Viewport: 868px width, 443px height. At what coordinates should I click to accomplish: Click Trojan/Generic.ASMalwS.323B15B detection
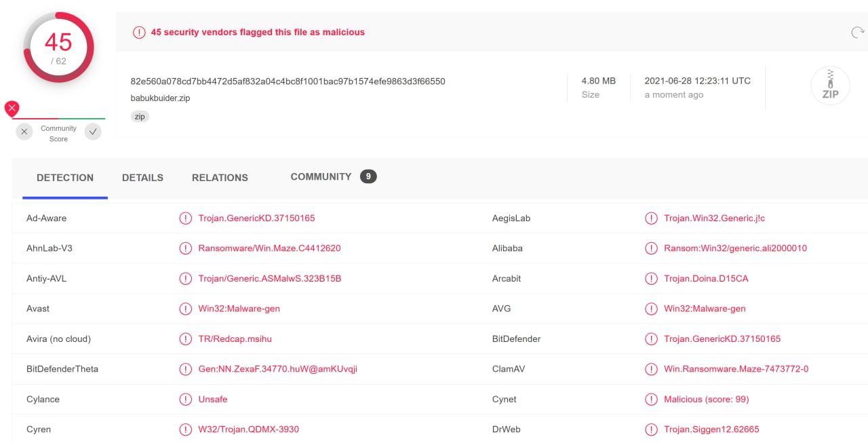pyautogui.click(x=269, y=279)
